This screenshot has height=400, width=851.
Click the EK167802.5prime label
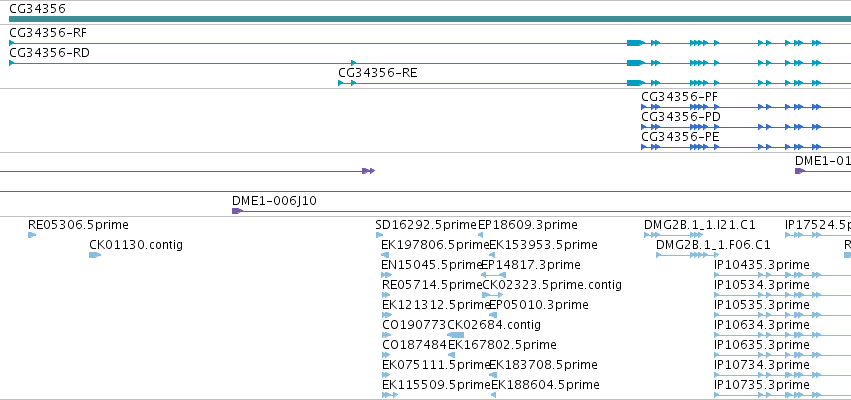502,346
